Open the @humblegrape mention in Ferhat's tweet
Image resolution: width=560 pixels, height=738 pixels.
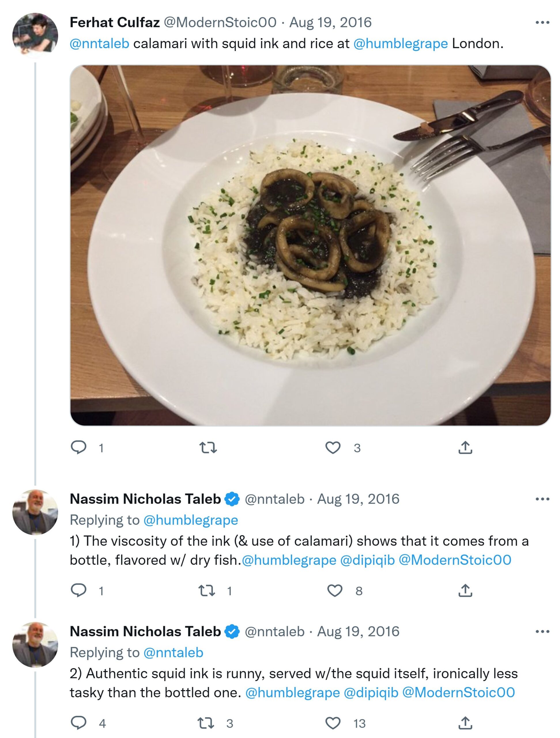400,44
